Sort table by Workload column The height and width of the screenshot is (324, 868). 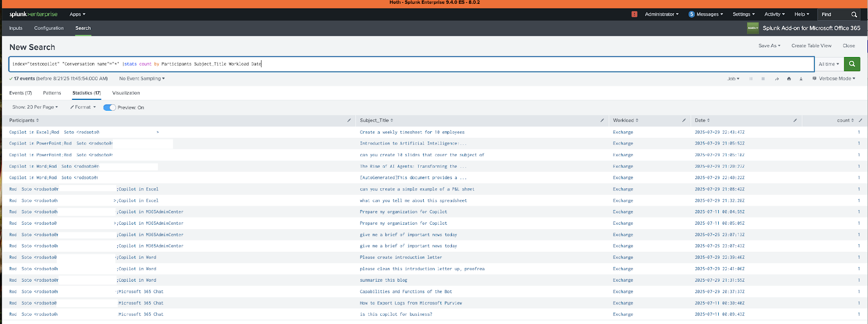click(x=626, y=120)
